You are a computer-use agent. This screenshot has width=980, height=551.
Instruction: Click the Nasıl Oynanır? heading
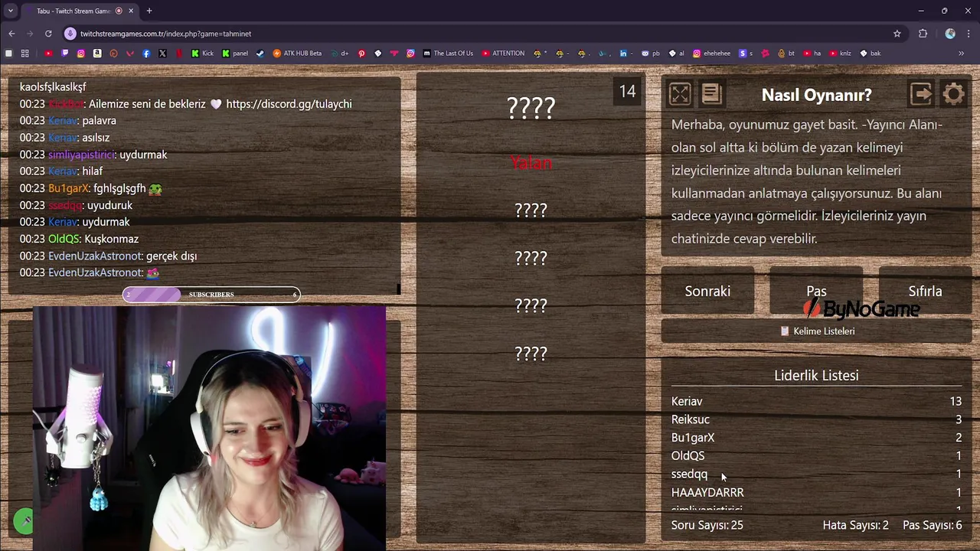[x=816, y=95]
